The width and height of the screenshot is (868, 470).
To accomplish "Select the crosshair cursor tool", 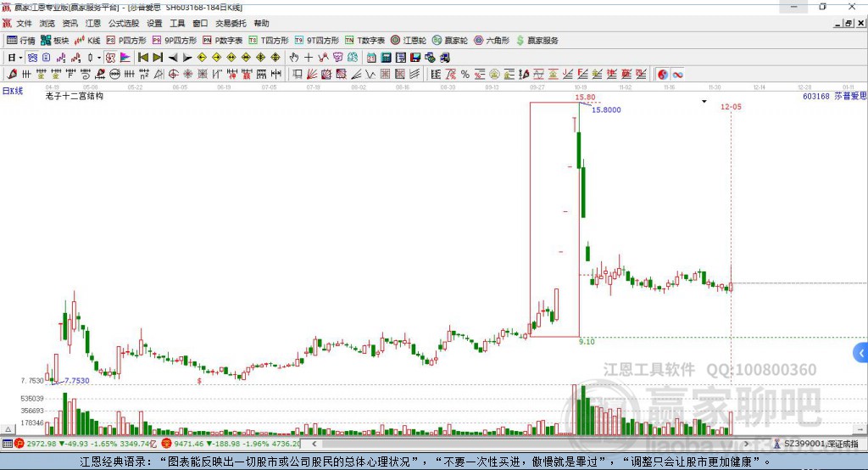I will click(x=309, y=58).
